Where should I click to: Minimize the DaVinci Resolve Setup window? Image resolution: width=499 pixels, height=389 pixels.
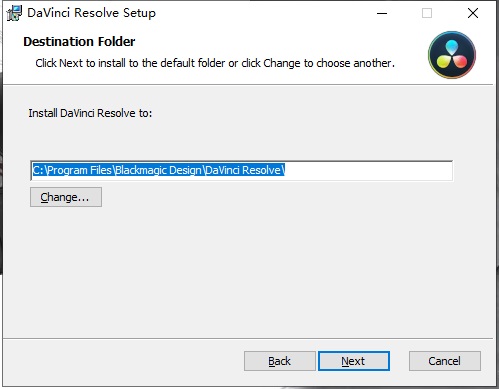tap(382, 13)
